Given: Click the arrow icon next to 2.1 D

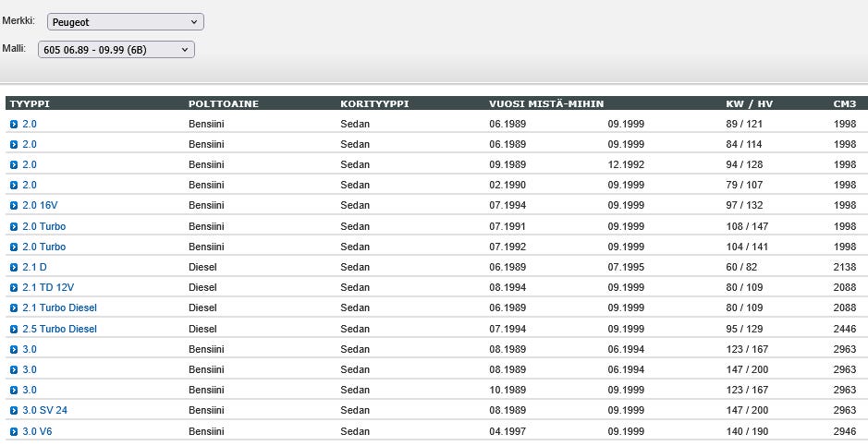Looking at the screenshot, I should (x=14, y=268).
